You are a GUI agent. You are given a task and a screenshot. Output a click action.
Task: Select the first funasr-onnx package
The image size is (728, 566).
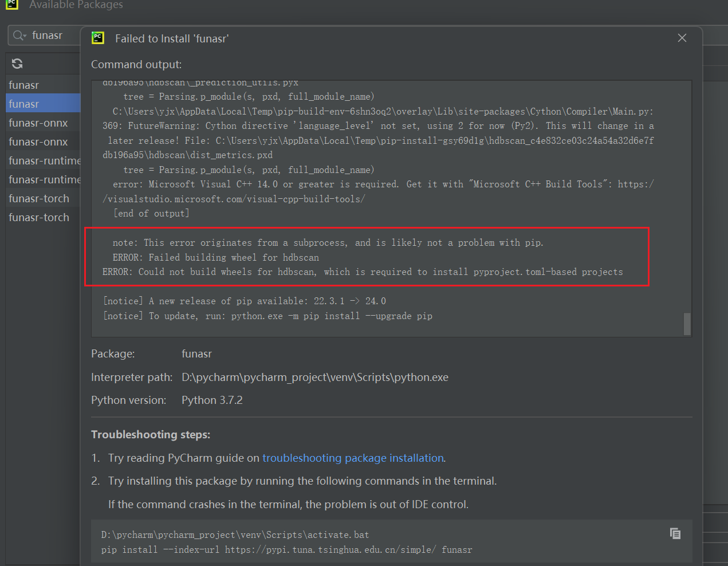pos(43,123)
